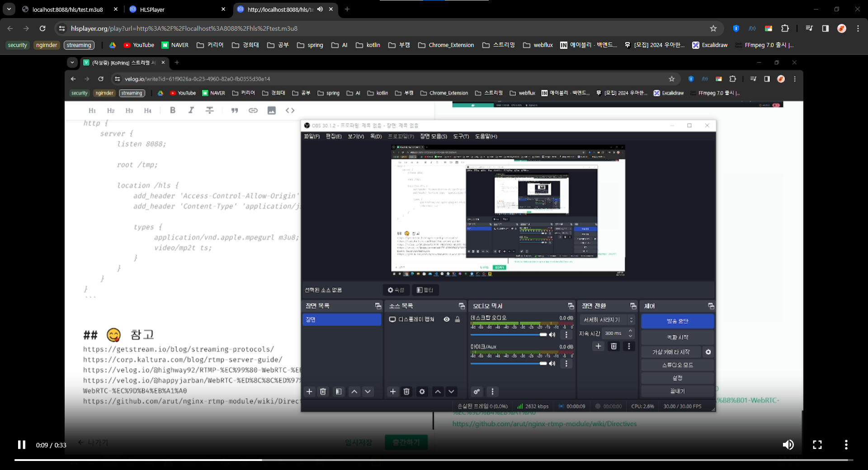
Task: Open the YouTube bookmark in outer Chrome
Action: coord(139,45)
